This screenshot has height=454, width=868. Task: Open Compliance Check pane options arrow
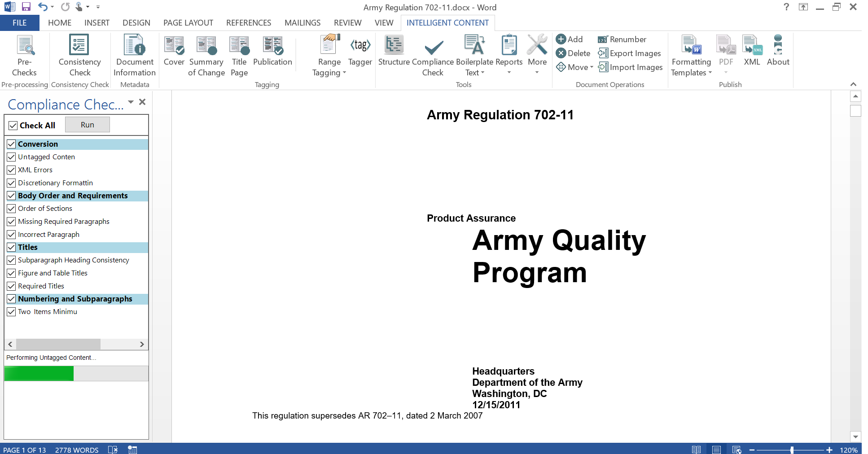click(131, 102)
